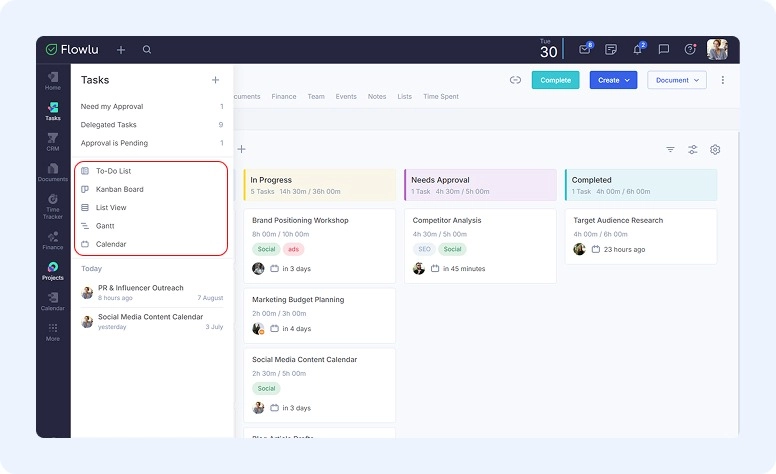Open the Document dropdown
The width and height of the screenshot is (776, 474).
(677, 80)
